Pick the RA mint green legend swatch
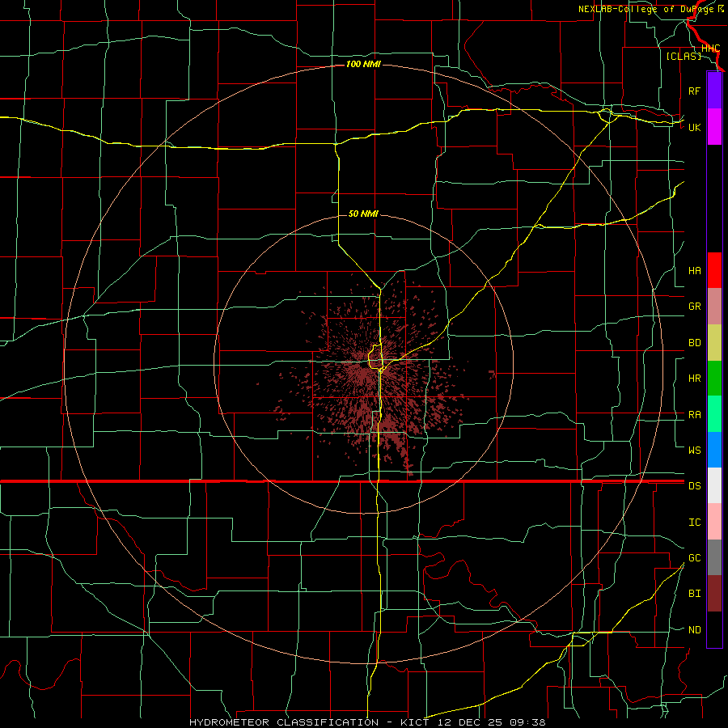The width and height of the screenshot is (728, 728). (x=714, y=414)
